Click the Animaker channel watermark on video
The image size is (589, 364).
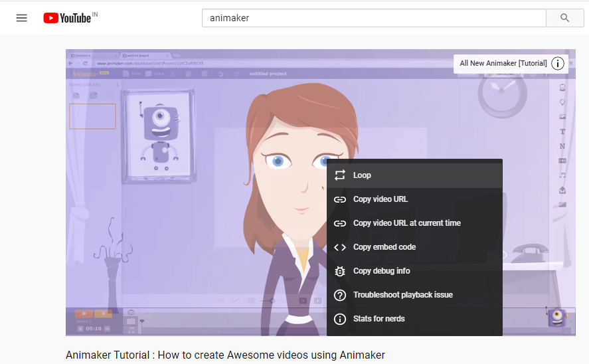pyautogui.click(x=556, y=318)
